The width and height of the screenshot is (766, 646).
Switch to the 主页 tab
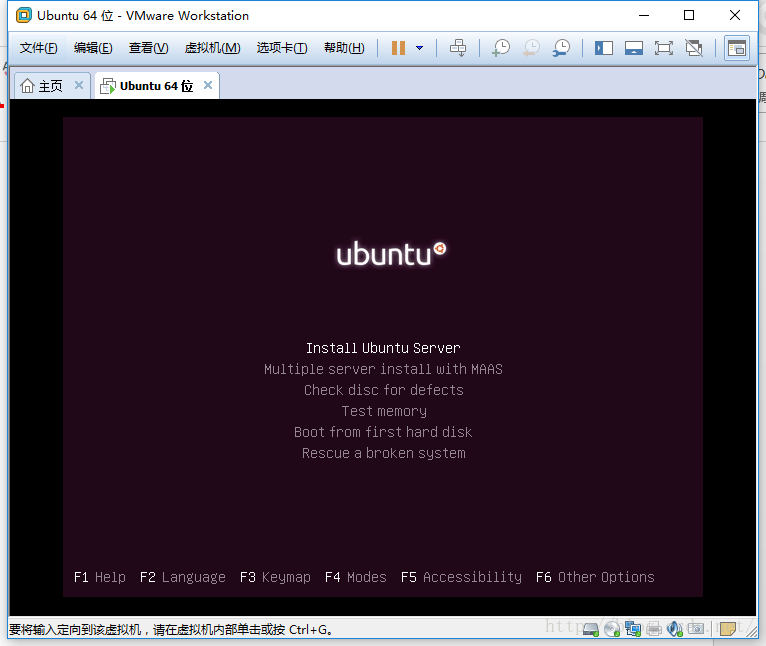point(50,86)
